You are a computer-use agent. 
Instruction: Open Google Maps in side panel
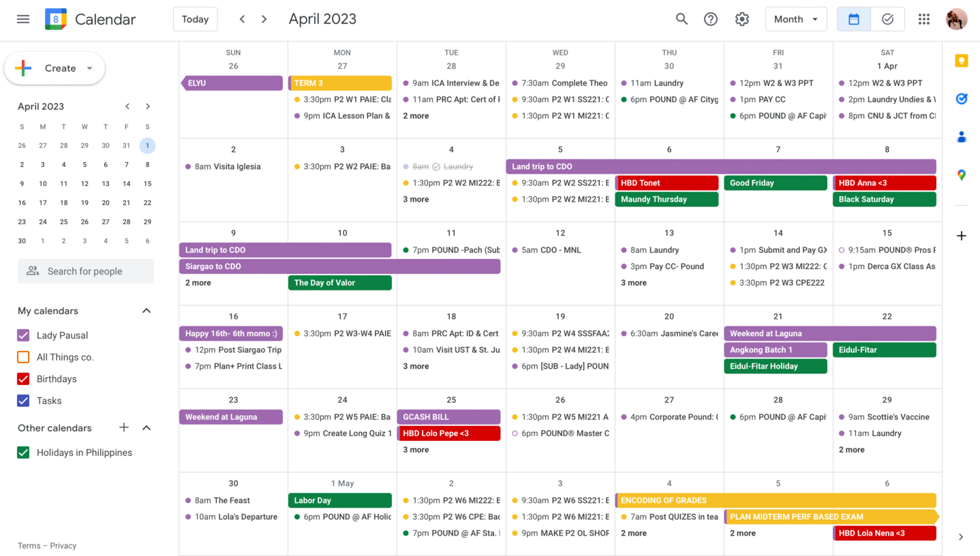tap(962, 175)
